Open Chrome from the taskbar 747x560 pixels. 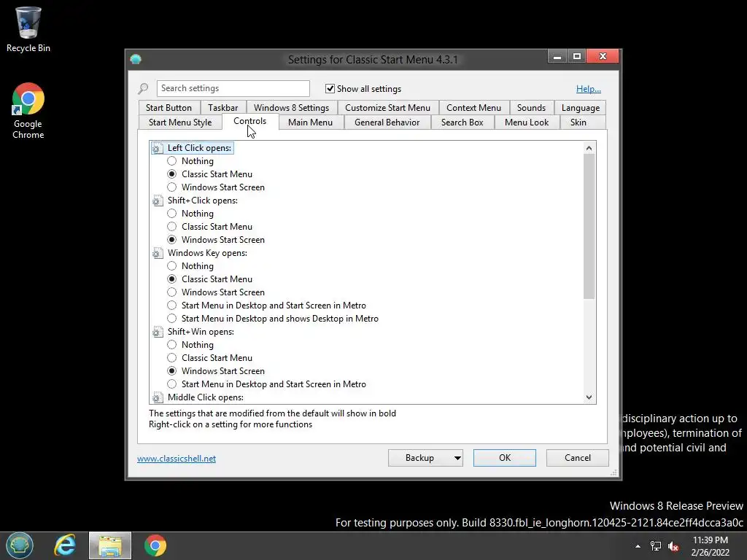155,545
